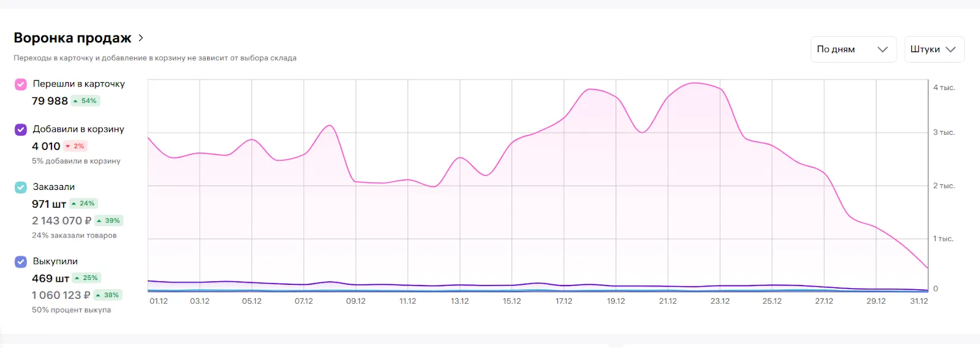980x348 pixels.
Task: Click the 79 988 card views value
Action: (x=50, y=101)
